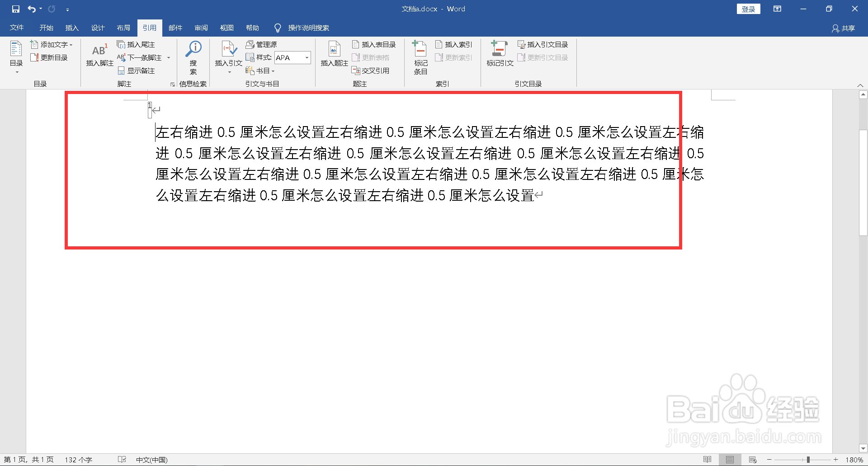Open the undo history dropdown arrow
Viewport: 868px width, 466px height.
41,9
